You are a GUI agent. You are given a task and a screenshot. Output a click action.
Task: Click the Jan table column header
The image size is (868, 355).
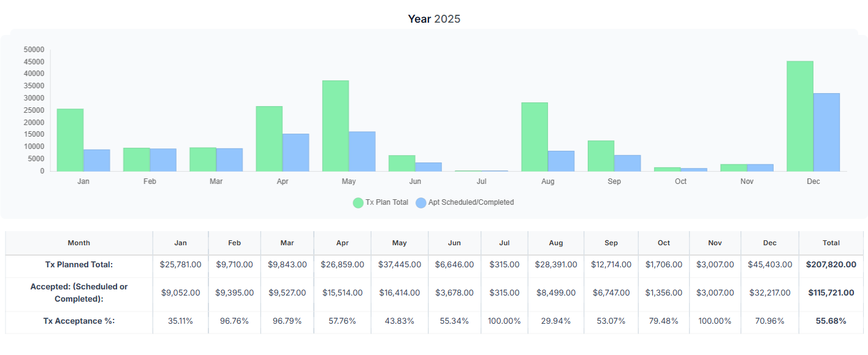pos(180,243)
